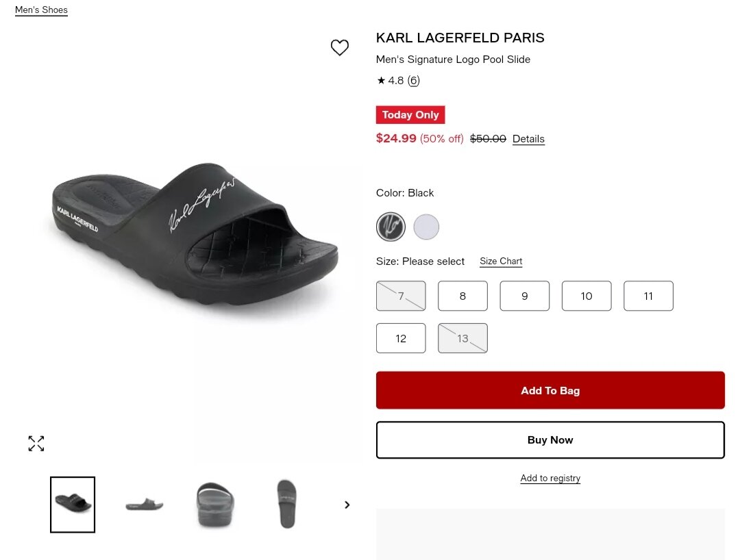740x560 pixels.
Task: Go to Men's Shoes breadcrumb
Action: (x=41, y=10)
